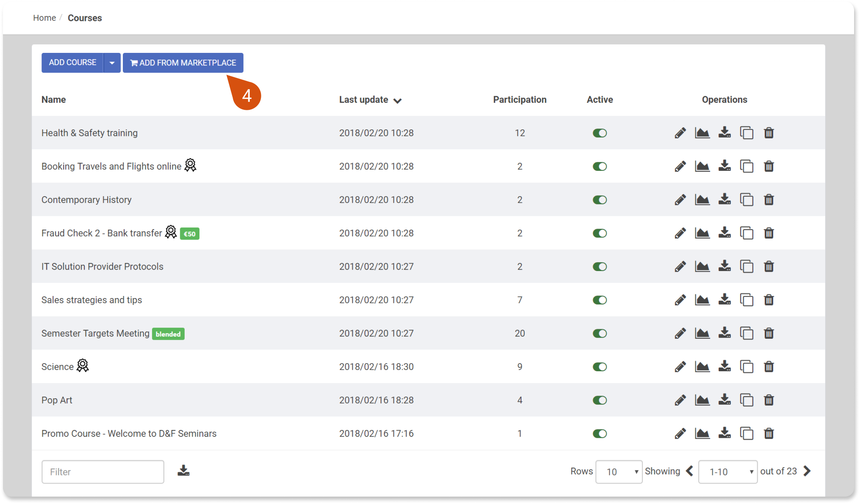Open the Rows per page dropdown
860x504 pixels.
tap(619, 472)
